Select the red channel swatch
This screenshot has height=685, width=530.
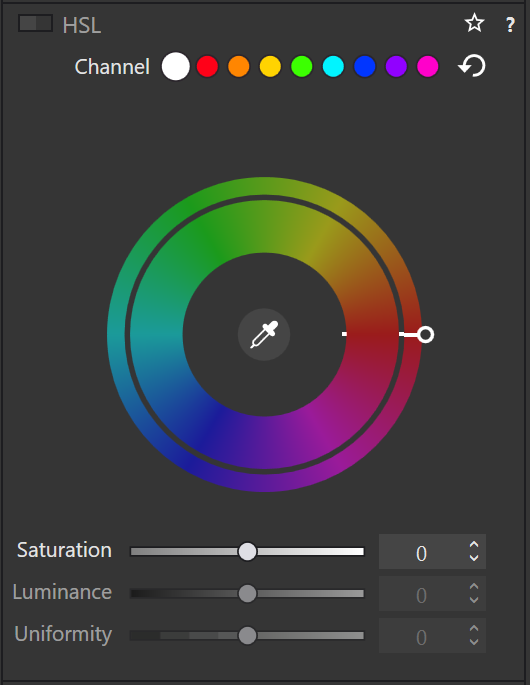pyautogui.click(x=207, y=66)
